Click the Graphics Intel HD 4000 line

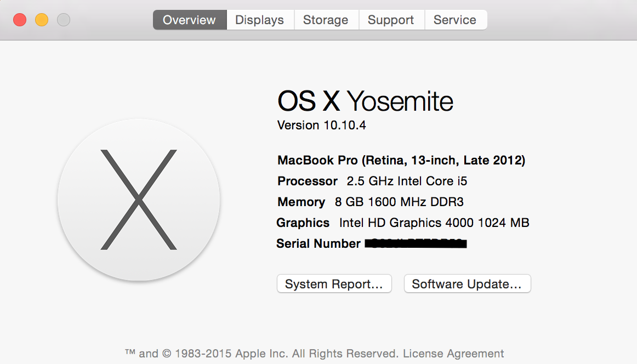click(x=403, y=223)
